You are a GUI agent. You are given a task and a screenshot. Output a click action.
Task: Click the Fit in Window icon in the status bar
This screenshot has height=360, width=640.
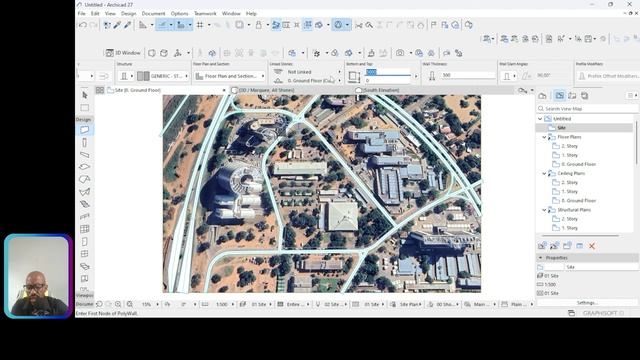point(130,304)
